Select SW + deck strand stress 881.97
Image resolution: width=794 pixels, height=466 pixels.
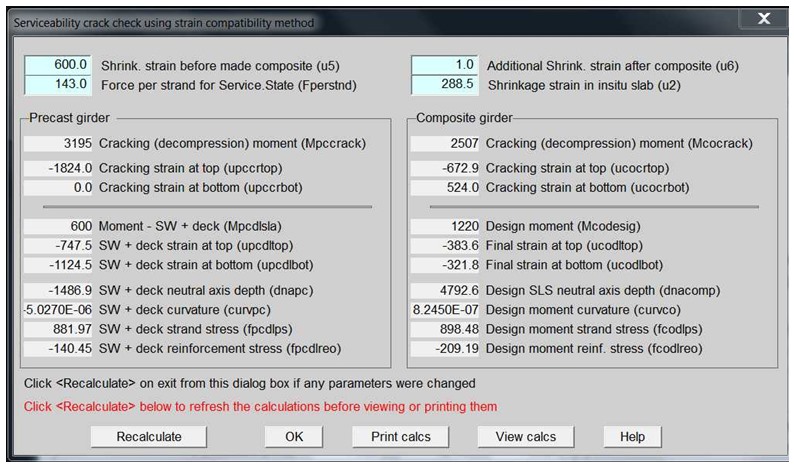[x=58, y=329]
